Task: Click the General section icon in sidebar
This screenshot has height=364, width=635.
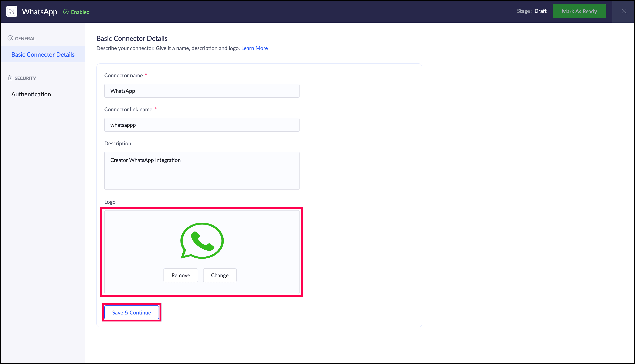Action: (10, 38)
